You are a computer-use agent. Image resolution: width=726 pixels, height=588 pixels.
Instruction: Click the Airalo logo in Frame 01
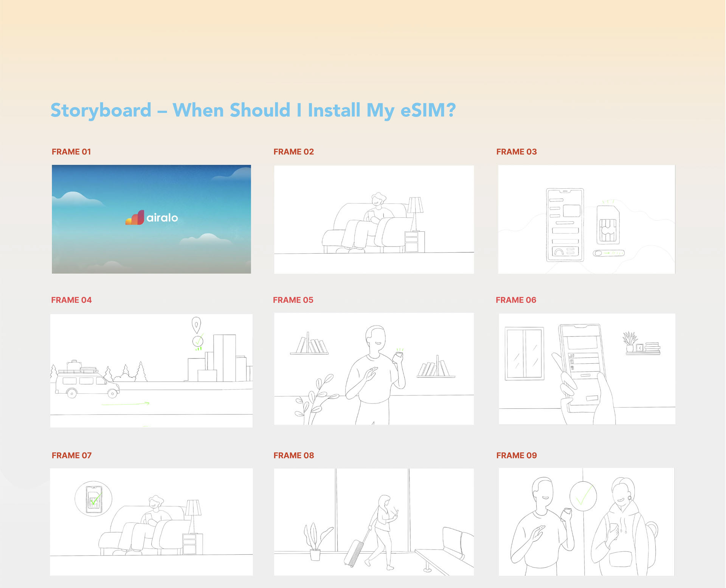(x=152, y=217)
